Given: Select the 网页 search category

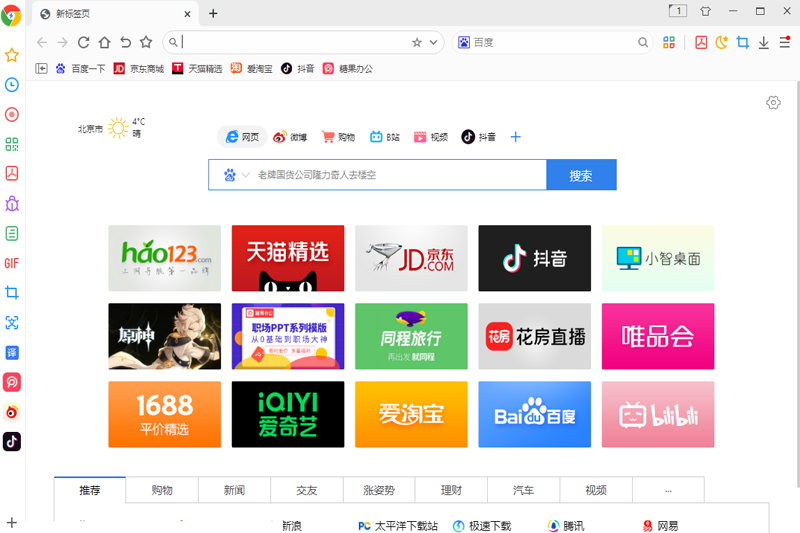Looking at the screenshot, I should pos(242,137).
